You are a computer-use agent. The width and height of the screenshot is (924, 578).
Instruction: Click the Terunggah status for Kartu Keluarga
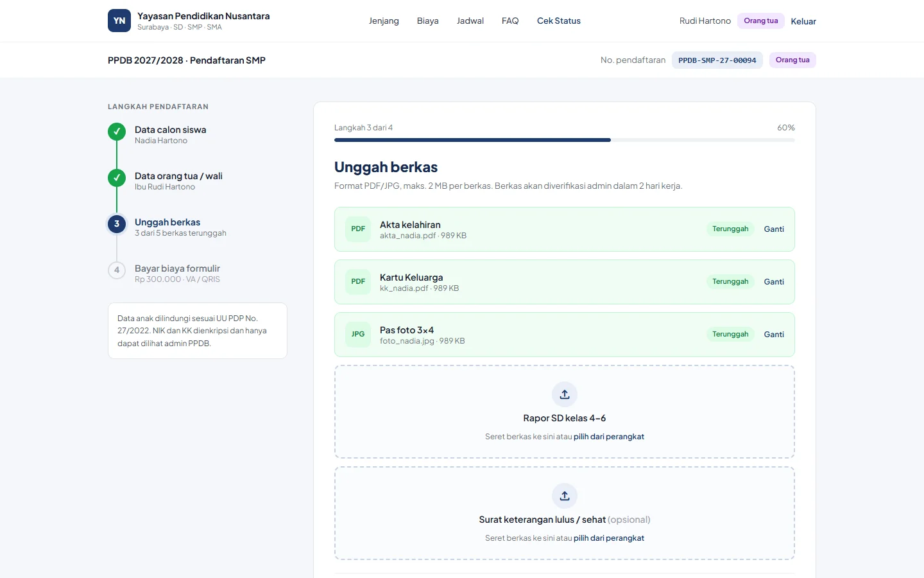(730, 282)
